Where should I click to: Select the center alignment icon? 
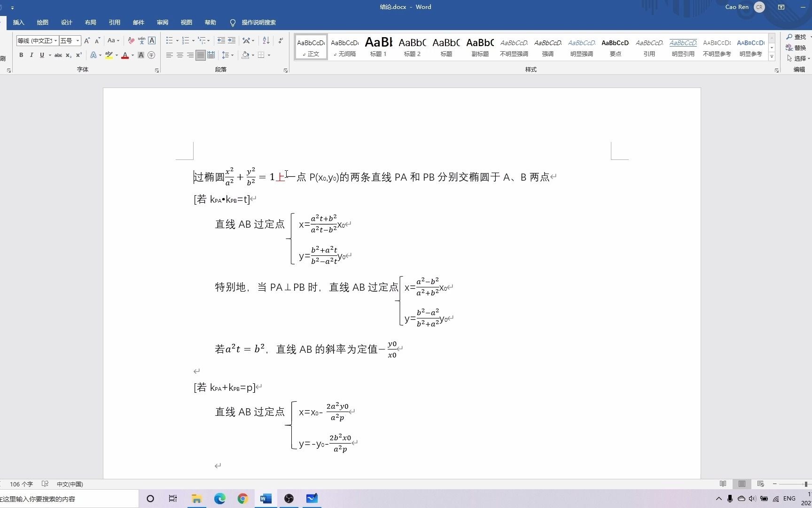[x=180, y=55]
